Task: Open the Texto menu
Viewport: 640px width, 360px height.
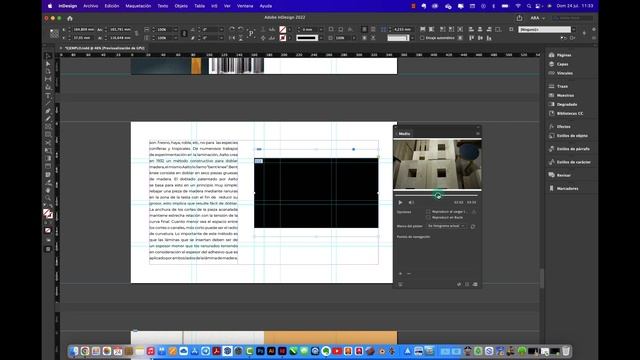Action: pos(163,6)
